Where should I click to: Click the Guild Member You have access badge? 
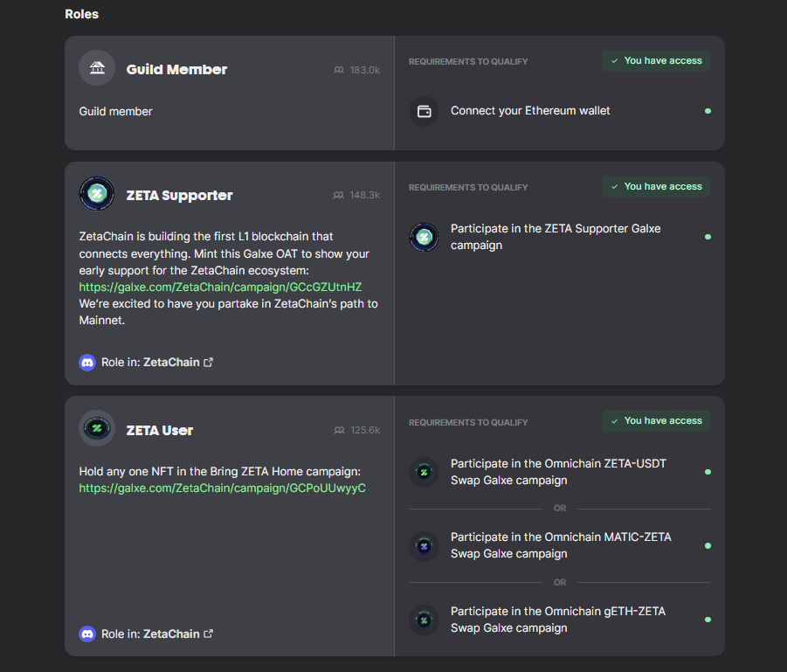(x=656, y=61)
